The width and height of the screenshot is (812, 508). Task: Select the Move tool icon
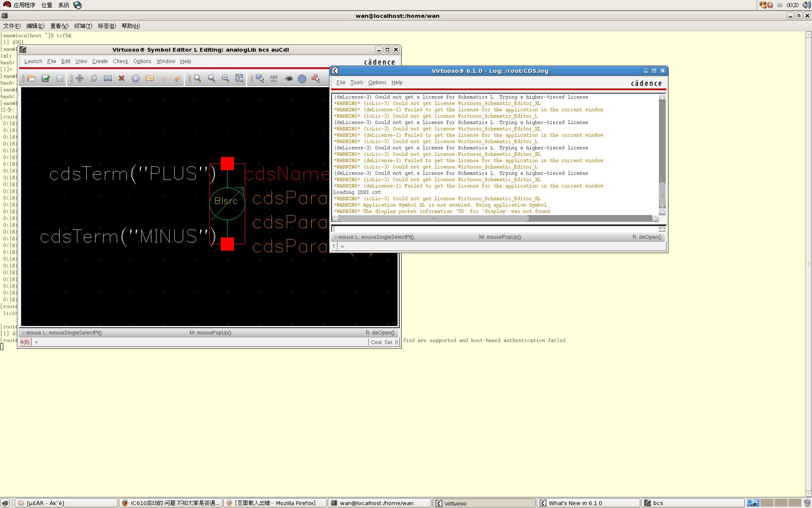point(80,78)
